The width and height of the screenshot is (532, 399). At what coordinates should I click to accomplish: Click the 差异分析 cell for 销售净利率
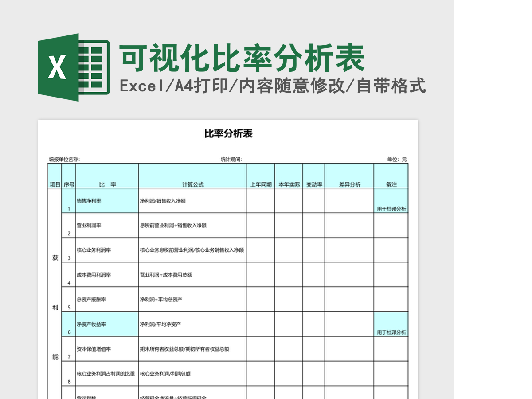[349, 201]
